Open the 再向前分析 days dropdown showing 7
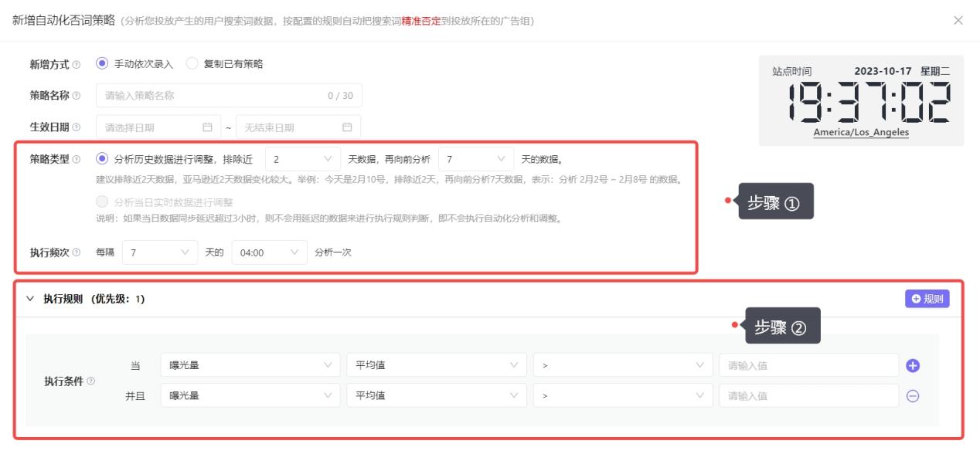Image resolution: width=980 pixels, height=454 pixels. pos(476,160)
